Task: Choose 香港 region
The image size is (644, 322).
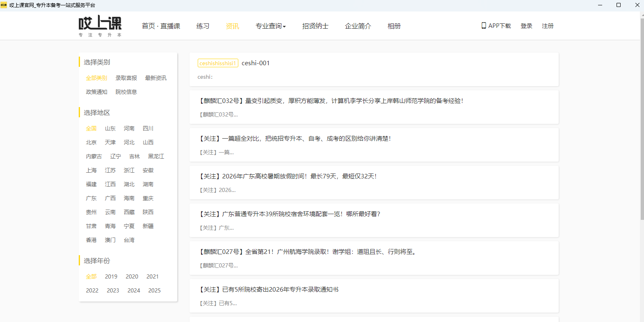Action: coord(91,240)
